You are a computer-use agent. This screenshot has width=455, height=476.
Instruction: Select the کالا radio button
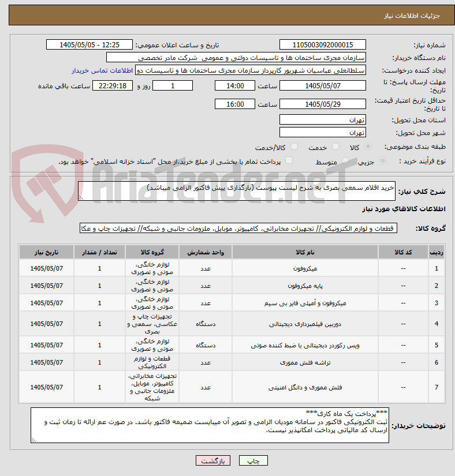[x=368, y=147]
